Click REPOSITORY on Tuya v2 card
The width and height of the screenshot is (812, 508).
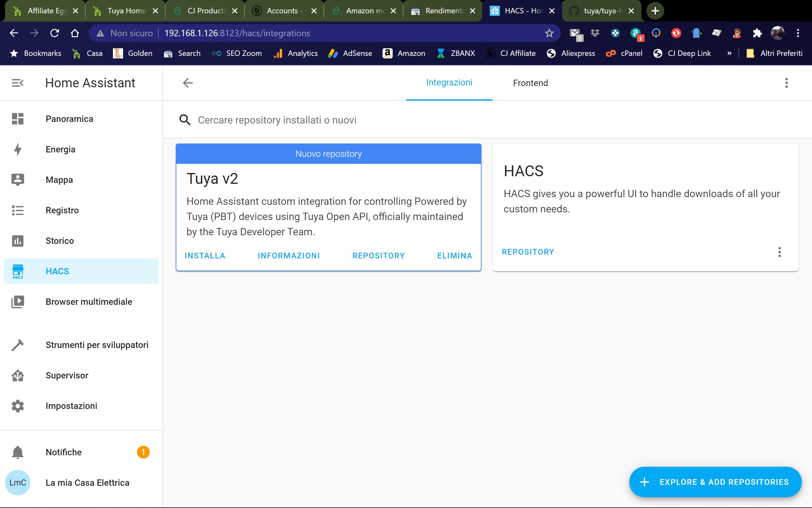[x=378, y=256]
